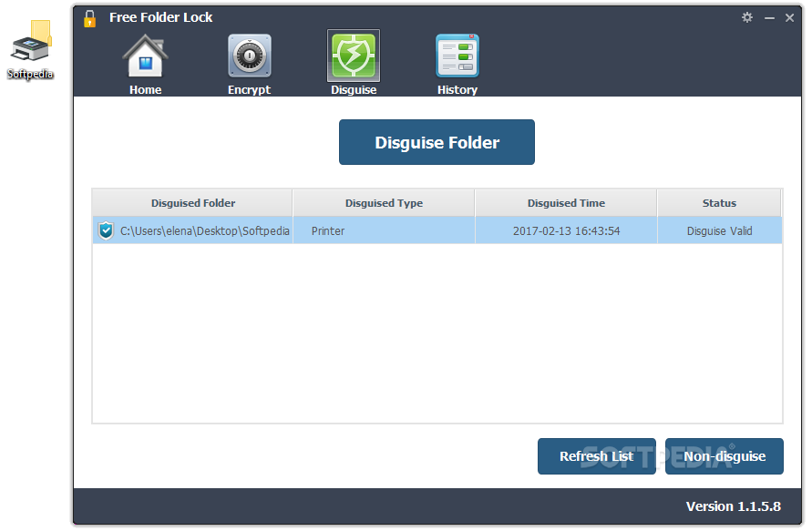The width and height of the screenshot is (812, 531).
Task: Sort by Disguised Time column header
Action: 566,203
